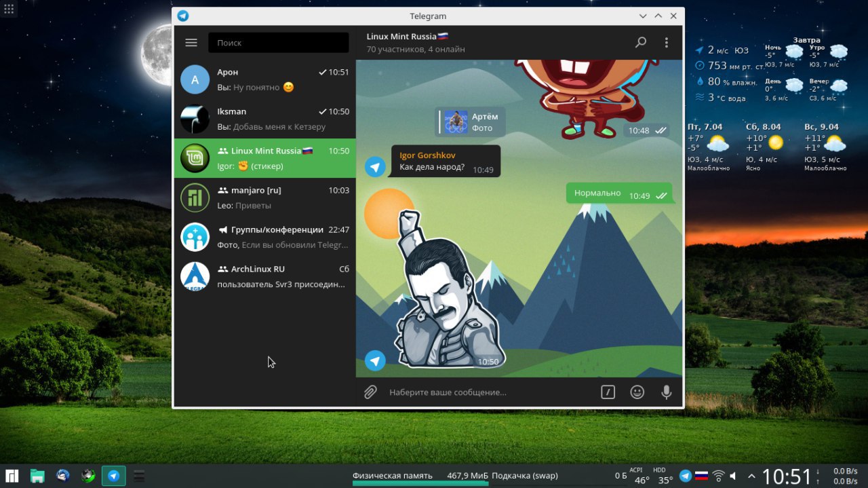
Task: Click the ACPI 46° temperature indicator
Action: coord(641,476)
